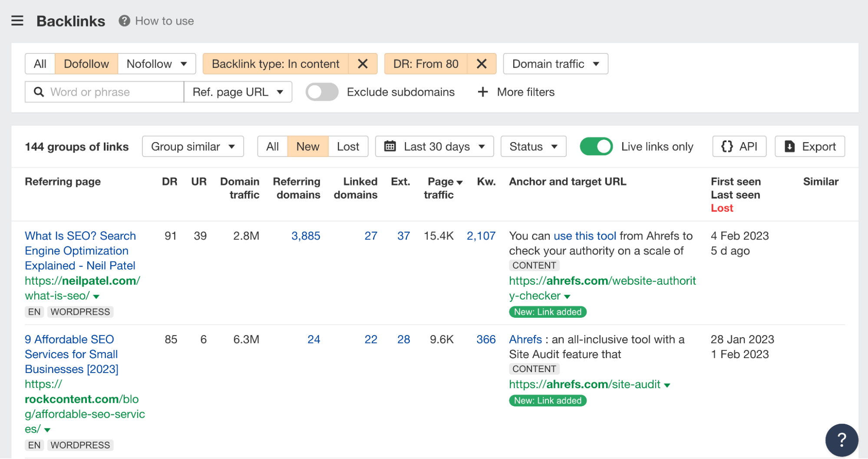Sort by the Page traffic column arrow
This screenshot has width=868, height=459.
tap(459, 182)
